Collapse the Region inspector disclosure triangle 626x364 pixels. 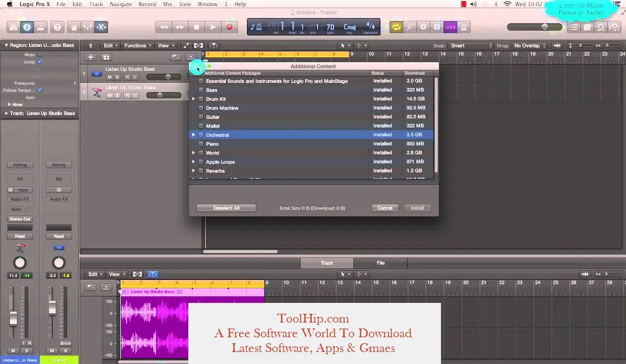(x=6, y=45)
